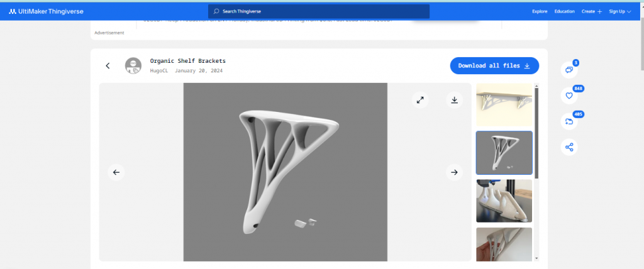Open the Create menu

click(x=591, y=11)
